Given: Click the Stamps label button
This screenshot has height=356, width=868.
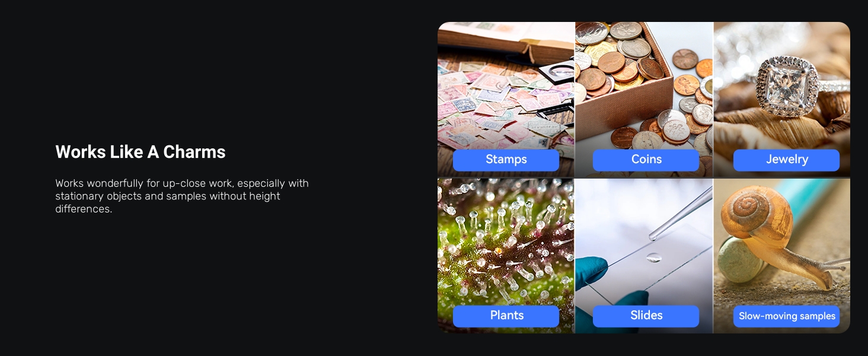Looking at the screenshot, I should (x=506, y=160).
